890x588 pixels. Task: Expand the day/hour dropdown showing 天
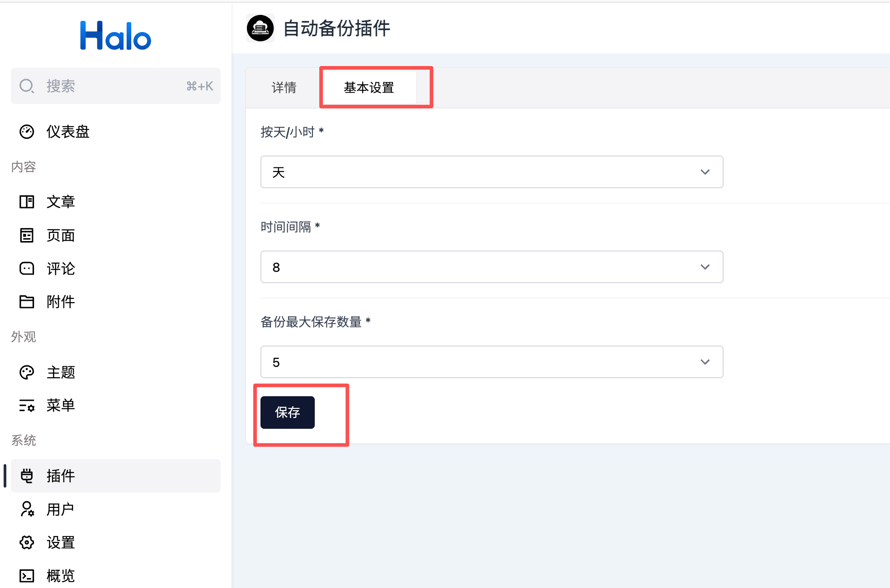(x=492, y=172)
